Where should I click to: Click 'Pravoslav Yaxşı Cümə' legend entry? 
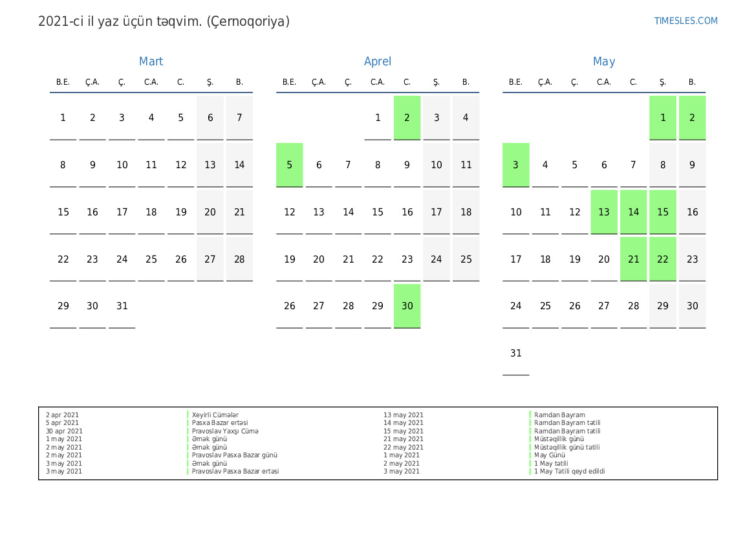tap(225, 431)
